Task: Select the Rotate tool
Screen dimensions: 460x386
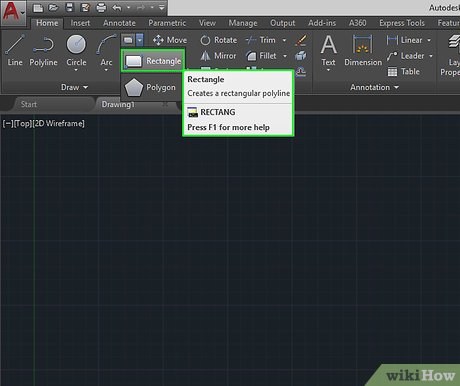Action: pyautogui.click(x=219, y=40)
